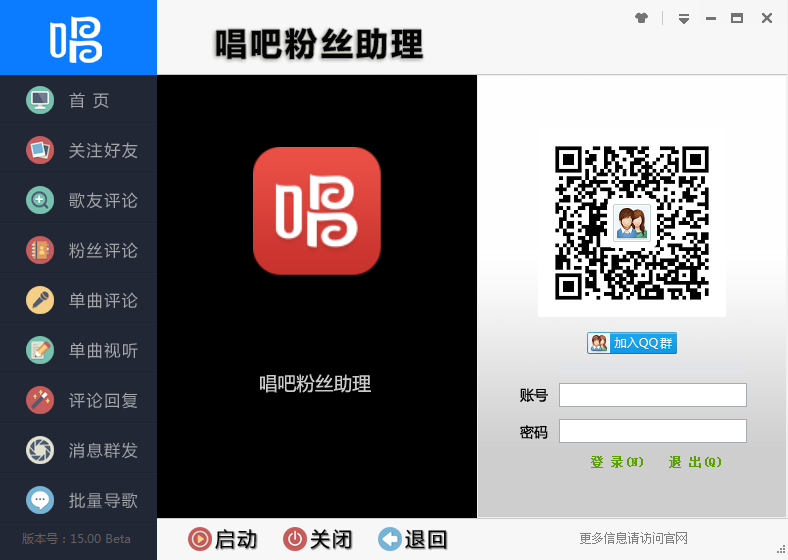Click the 关闭 power button

click(x=318, y=540)
